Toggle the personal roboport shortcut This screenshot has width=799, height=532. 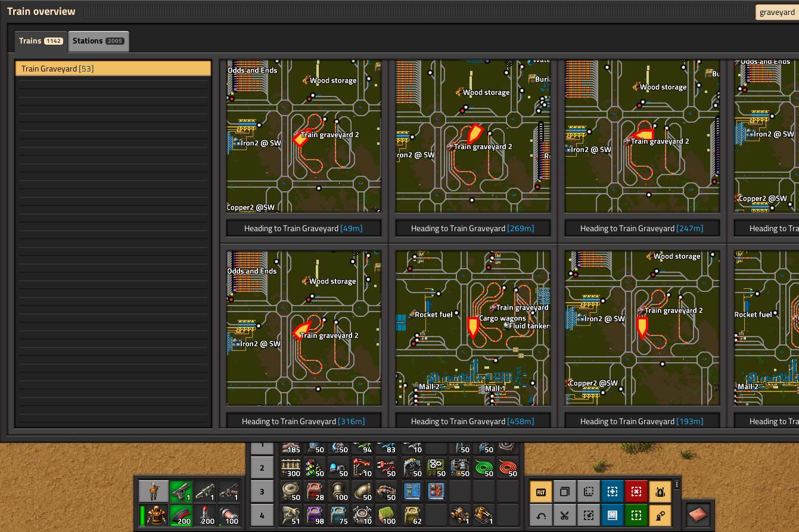[x=660, y=491]
